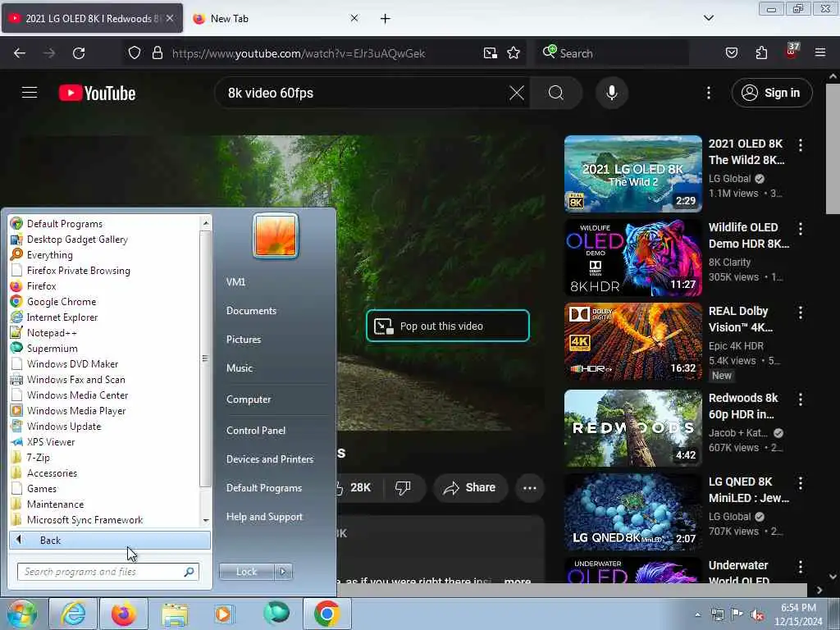Open options for Redwoods 8k 60p video
This screenshot has height=630, width=840.
tap(801, 399)
